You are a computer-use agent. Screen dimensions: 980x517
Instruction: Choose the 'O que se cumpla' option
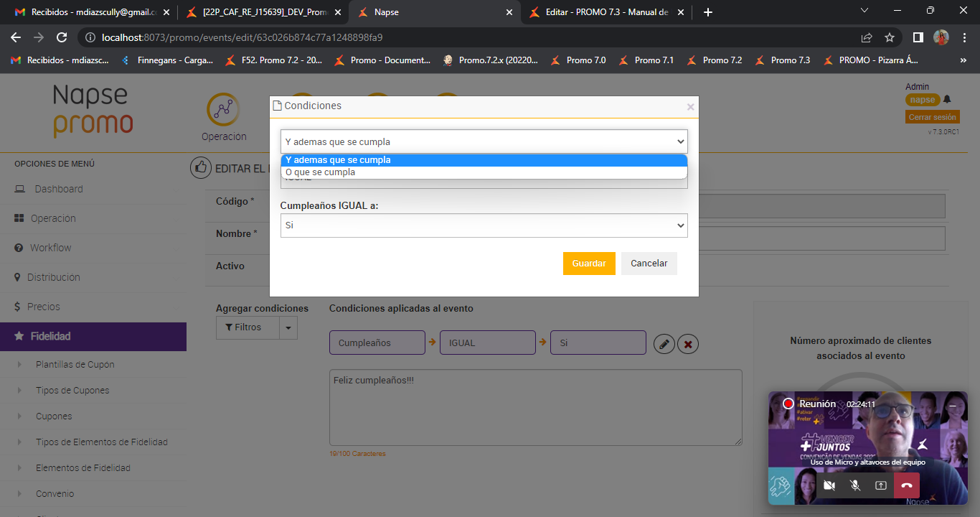click(484, 172)
